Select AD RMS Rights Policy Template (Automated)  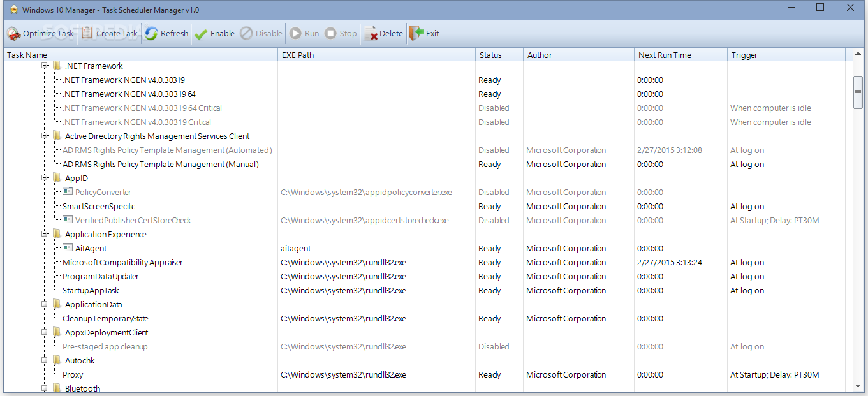coord(167,150)
